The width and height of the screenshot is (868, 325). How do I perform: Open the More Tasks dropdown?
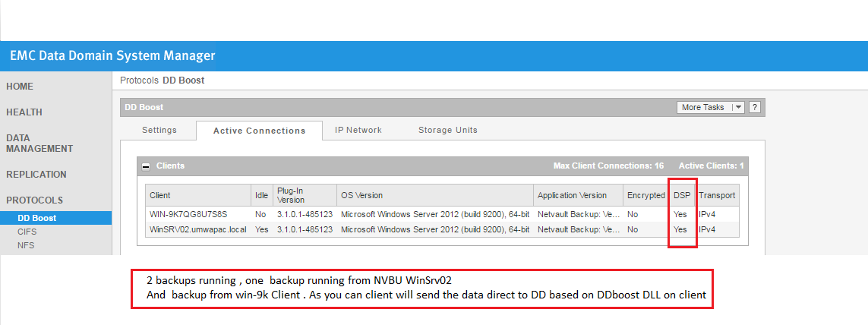point(711,107)
